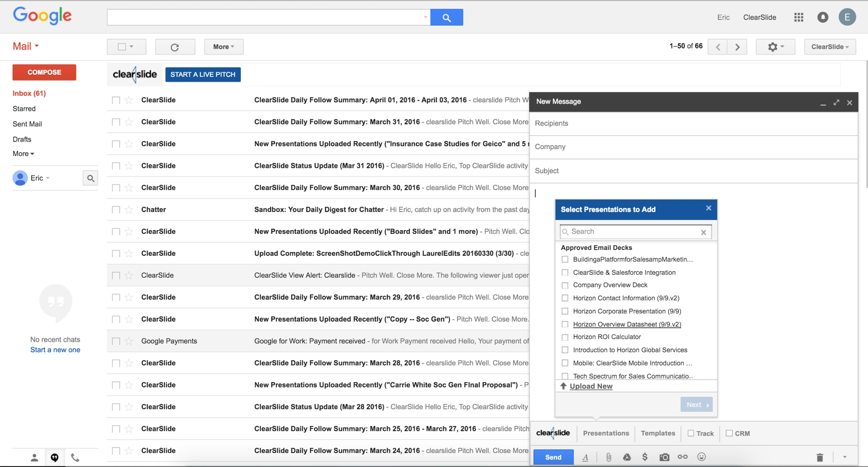Viewport: 868px width, 467px height.
Task: Go to older messages page
Action: click(x=737, y=47)
